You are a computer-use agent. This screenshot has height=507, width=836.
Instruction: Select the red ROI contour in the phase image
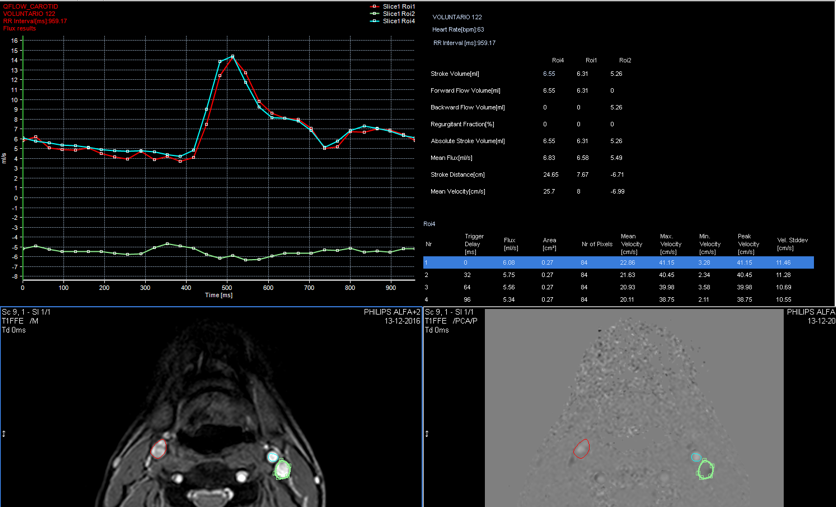581,448
